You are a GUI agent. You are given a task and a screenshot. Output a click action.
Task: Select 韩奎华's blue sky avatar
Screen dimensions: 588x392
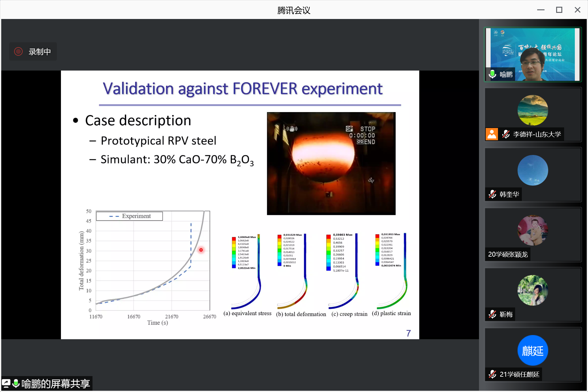[x=533, y=170]
